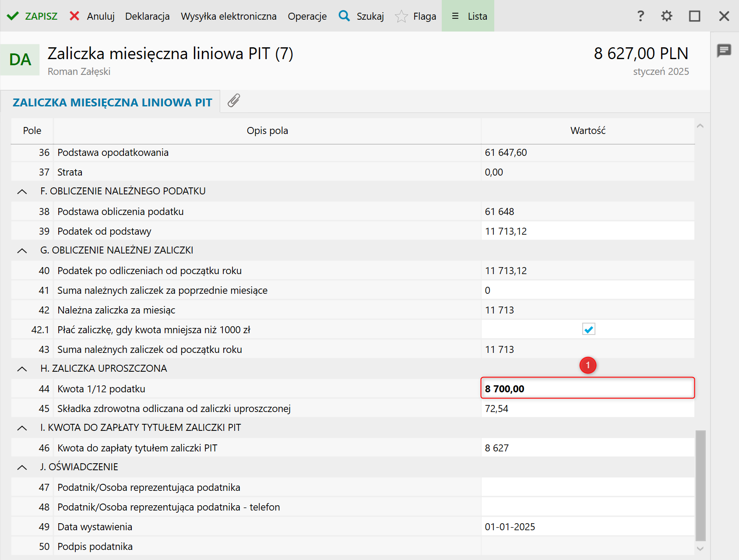Open the attachments paperclip tab
The image size is (739, 560).
click(234, 101)
